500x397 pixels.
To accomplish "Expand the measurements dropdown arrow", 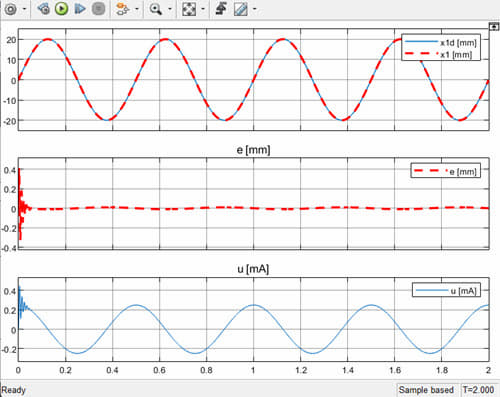I will point(255,9).
